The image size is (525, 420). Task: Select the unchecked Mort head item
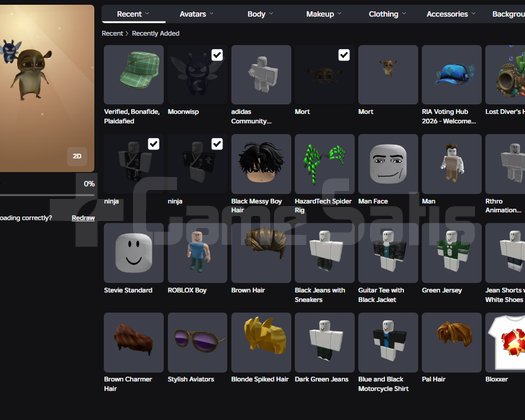(388, 75)
